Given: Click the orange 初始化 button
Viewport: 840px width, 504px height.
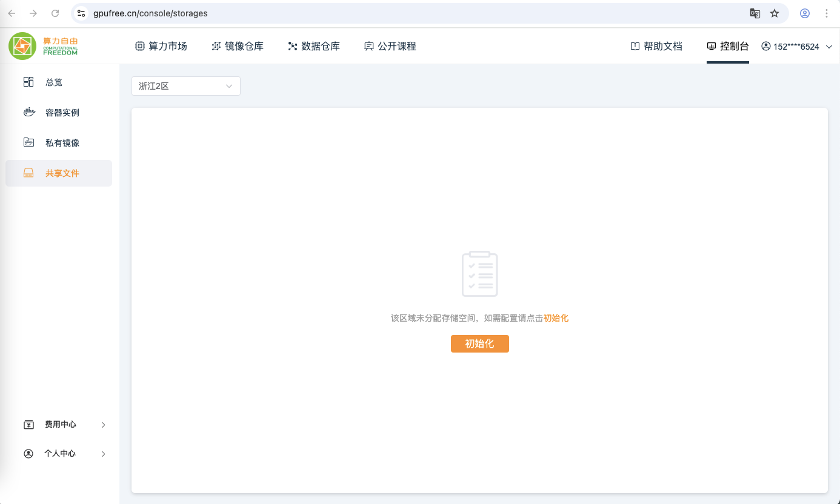Looking at the screenshot, I should 479,344.
